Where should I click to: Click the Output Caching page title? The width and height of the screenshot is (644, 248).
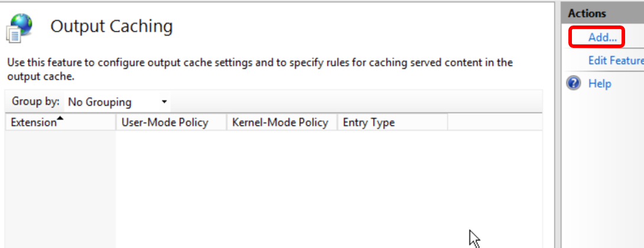(111, 26)
